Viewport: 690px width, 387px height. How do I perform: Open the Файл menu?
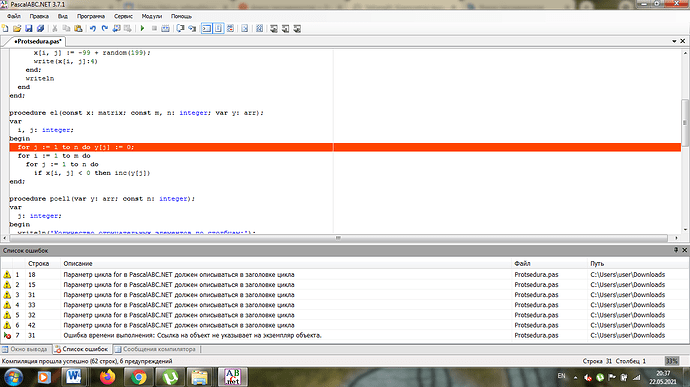point(14,16)
